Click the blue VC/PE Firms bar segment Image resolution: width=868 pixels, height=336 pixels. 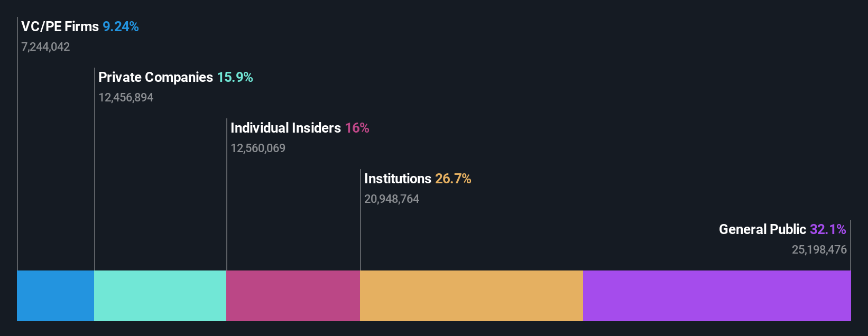click(56, 296)
